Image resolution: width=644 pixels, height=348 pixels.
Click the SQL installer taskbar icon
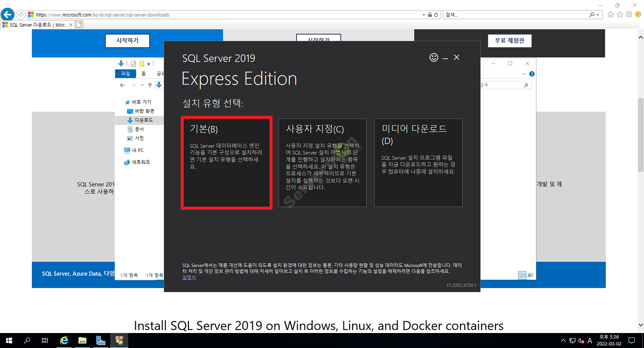point(119,341)
